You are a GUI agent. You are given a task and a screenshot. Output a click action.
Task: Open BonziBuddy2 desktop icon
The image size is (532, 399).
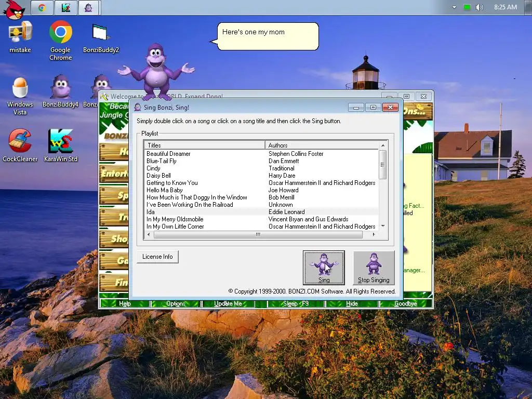101,38
